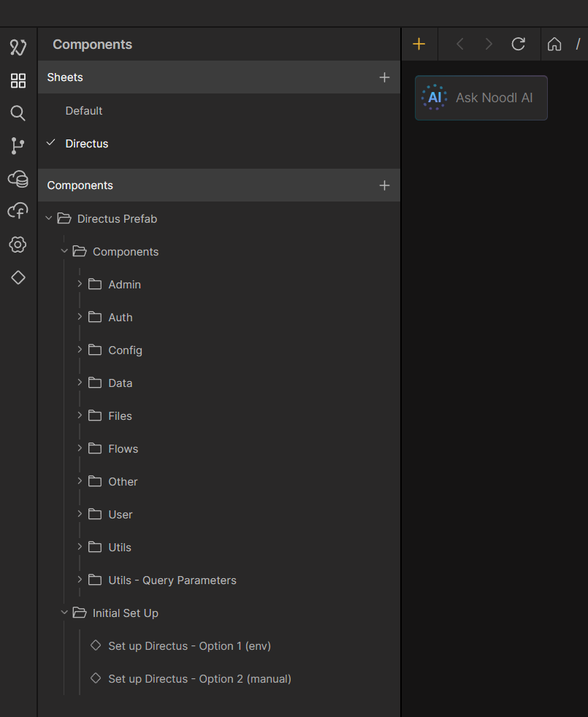Open Set up Directus - Option 2 (manual)
Viewport: 588px width, 717px height.
[199, 678]
